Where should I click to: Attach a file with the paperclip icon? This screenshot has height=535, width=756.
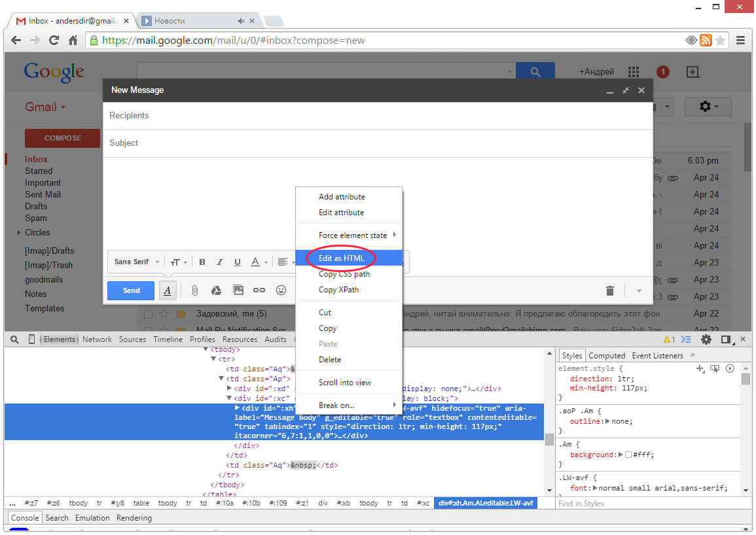point(194,290)
